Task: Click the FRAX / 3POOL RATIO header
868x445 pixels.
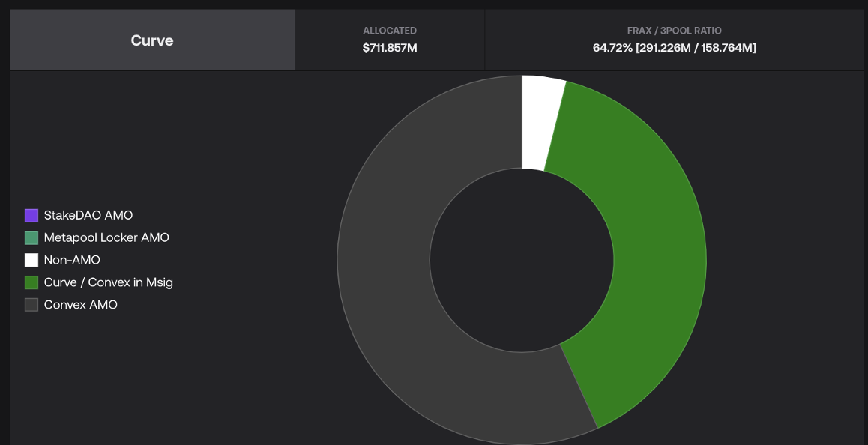Action: pyautogui.click(x=674, y=31)
